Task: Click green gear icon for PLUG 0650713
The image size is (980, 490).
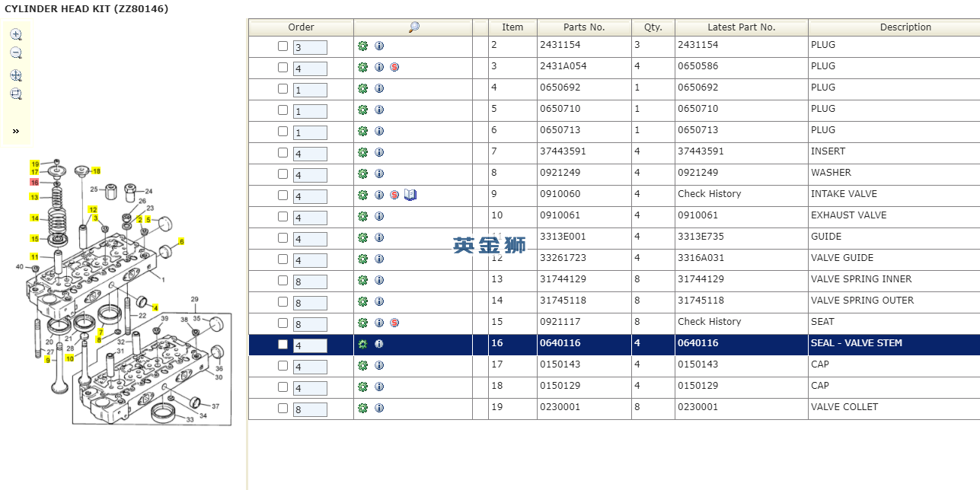Action: (x=363, y=131)
